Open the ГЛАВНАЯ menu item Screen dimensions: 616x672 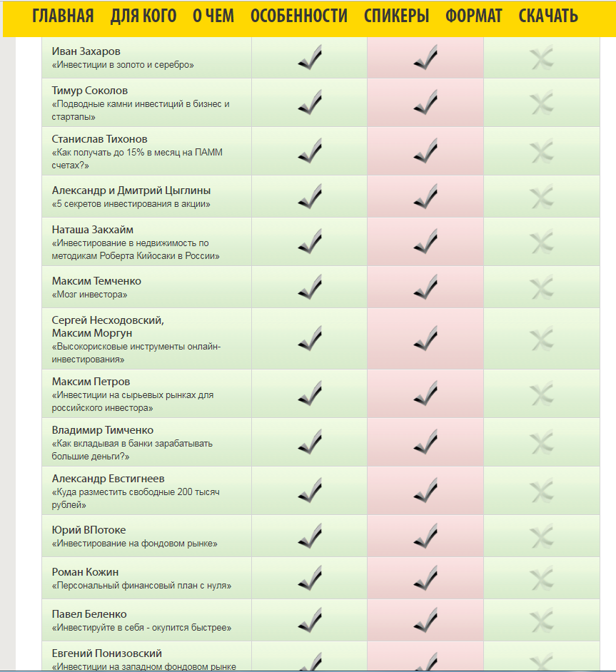click(63, 16)
